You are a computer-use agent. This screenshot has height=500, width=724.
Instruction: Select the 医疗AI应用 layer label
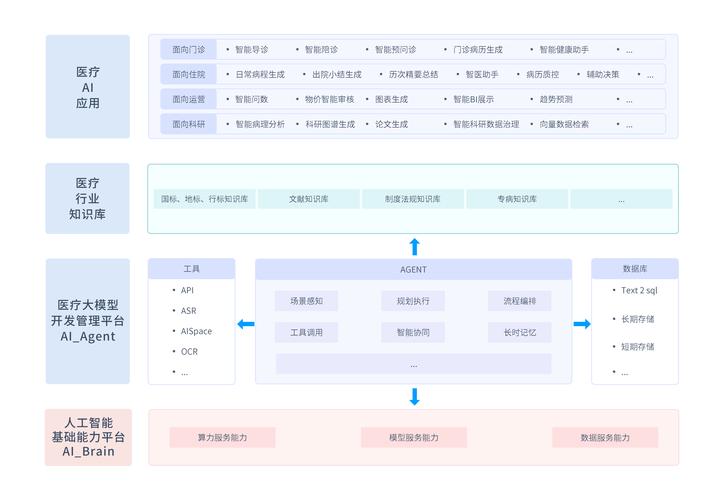click(88, 87)
